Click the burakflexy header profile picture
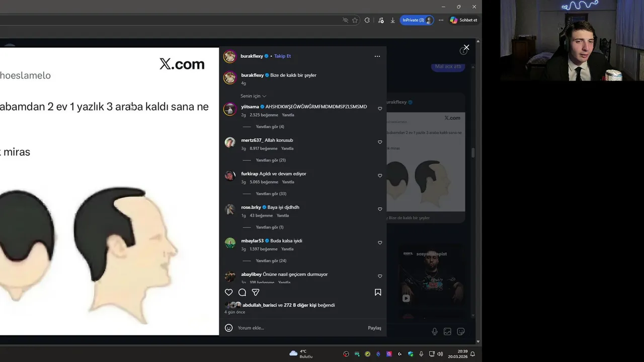The height and width of the screenshot is (362, 644). click(230, 56)
